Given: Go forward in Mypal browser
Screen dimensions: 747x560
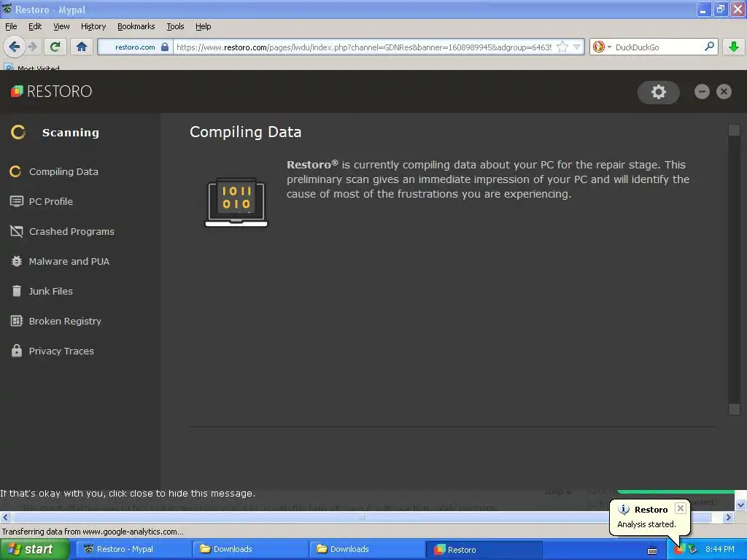Looking at the screenshot, I should pyautogui.click(x=32, y=47).
